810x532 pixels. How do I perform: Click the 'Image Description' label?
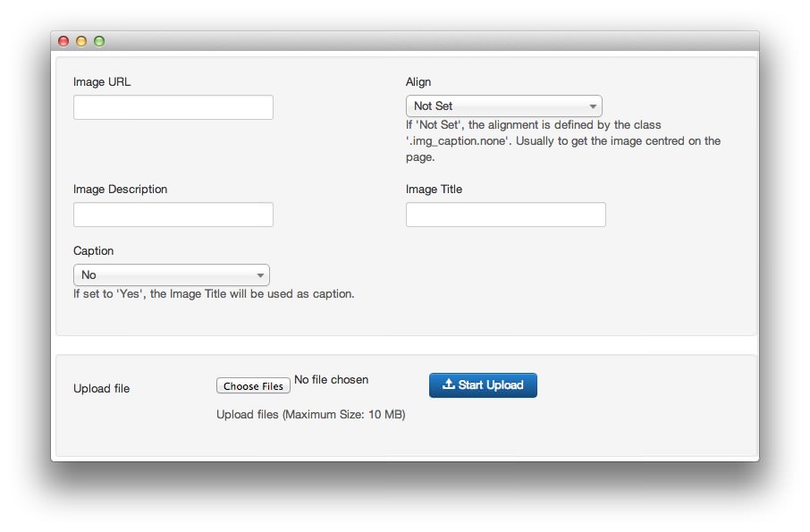(120, 190)
